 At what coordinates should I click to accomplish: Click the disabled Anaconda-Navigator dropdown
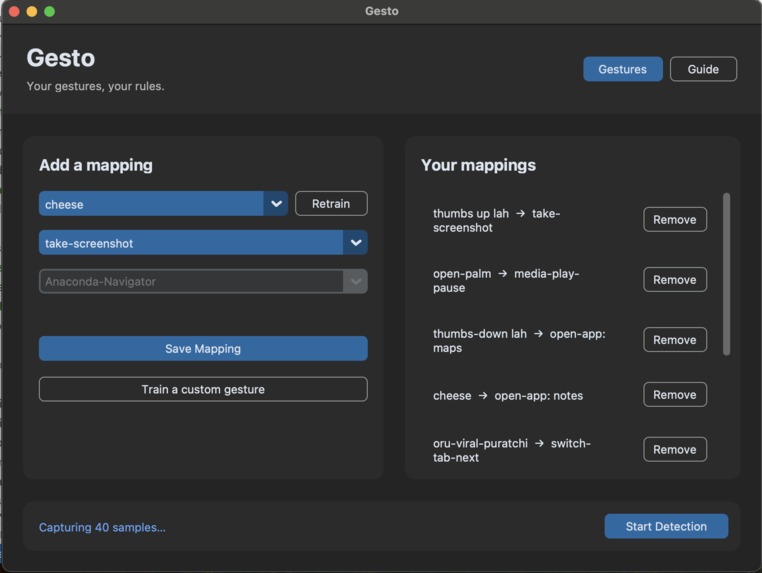pos(203,281)
